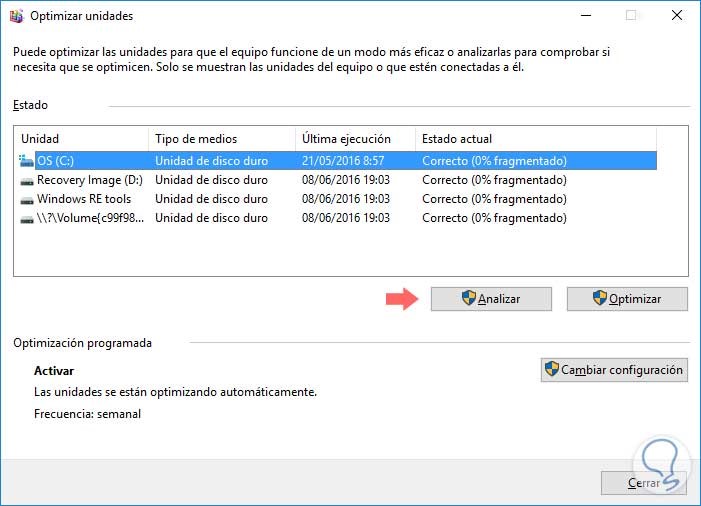
Task: Click the OS (C:) drive icon
Action: [26, 161]
